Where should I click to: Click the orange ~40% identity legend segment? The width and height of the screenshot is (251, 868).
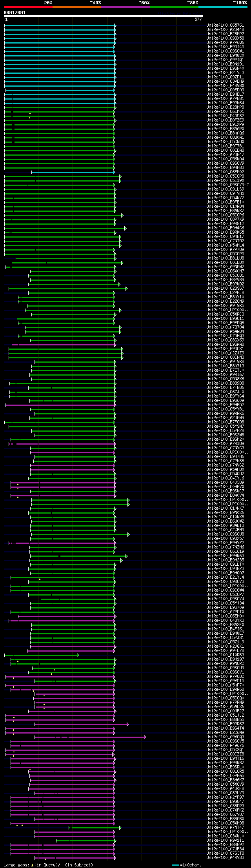tap(77, 7)
